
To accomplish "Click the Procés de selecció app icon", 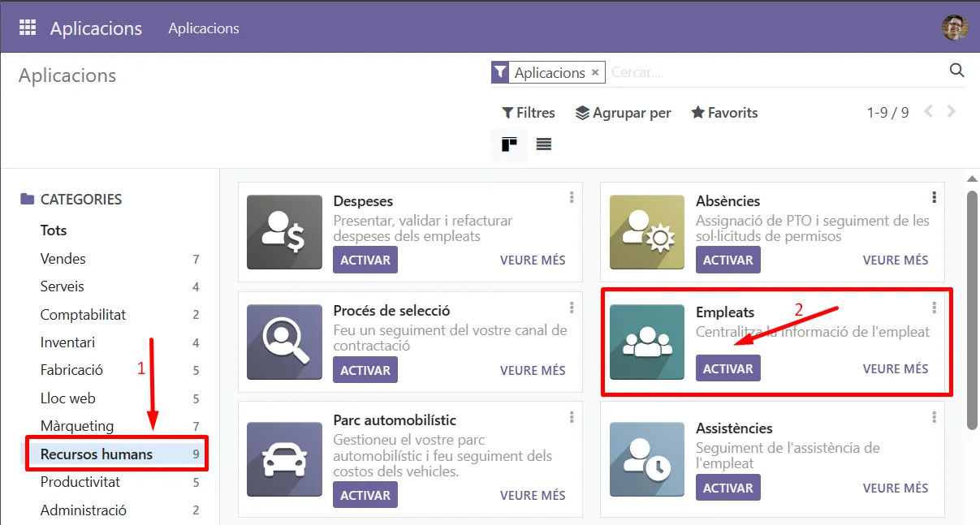I will click(284, 342).
